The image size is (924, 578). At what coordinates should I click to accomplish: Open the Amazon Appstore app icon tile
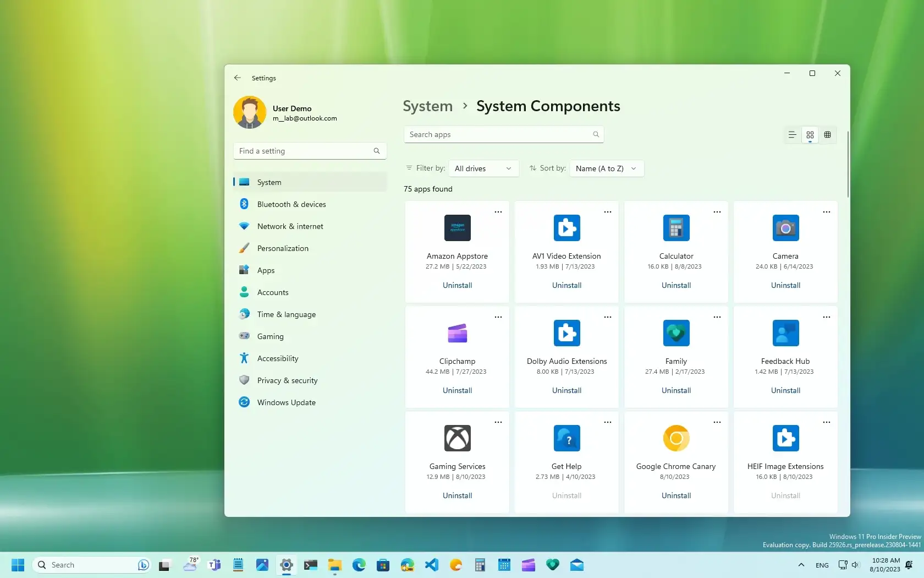click(457, 227)
